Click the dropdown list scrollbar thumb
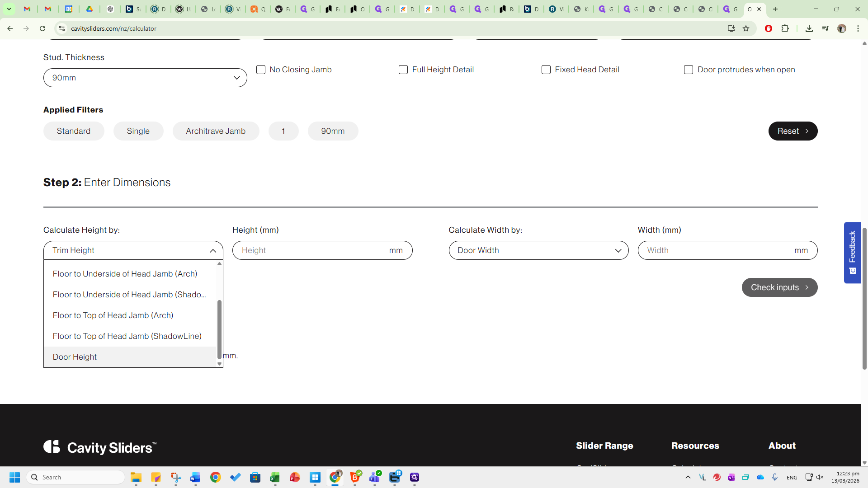The height and width of the screenshot is (488, 868). coord(219,329)
